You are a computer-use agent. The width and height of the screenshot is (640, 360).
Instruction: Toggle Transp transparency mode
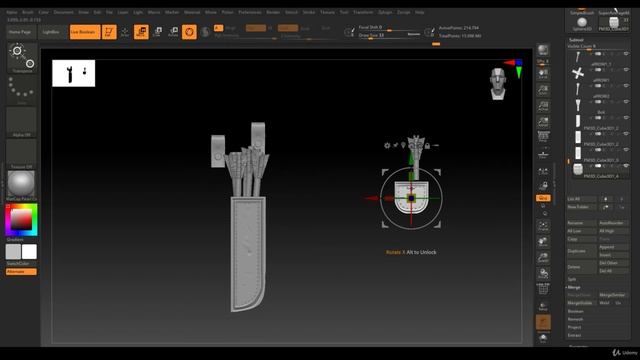tap(543, 306)
